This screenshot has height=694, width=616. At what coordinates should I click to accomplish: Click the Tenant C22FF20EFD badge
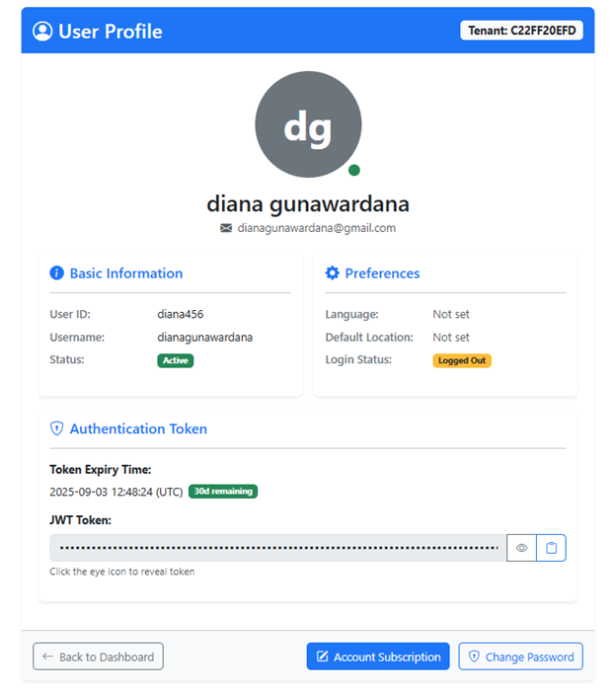tap(521, 31)
